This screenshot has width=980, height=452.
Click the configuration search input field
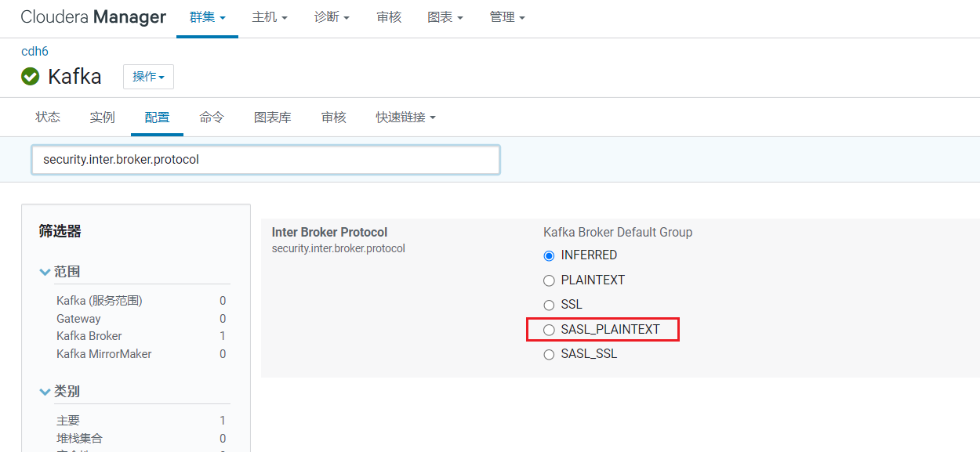[266, 160]
